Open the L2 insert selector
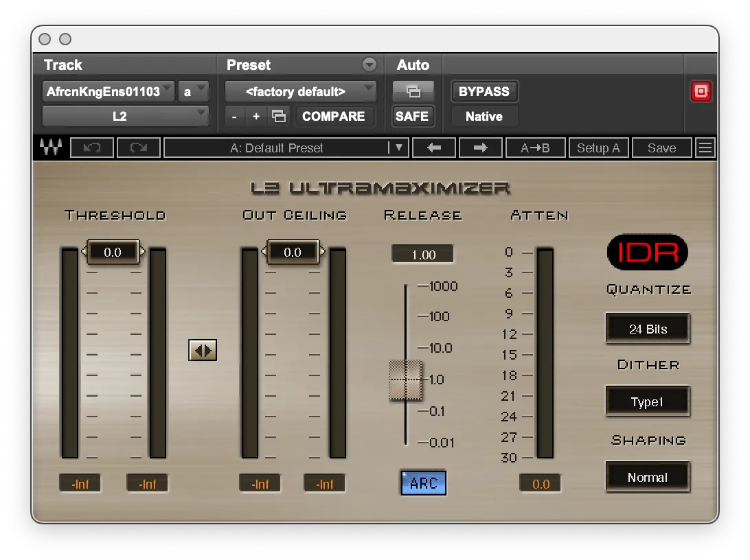The width and height of the screenshot is (750, 560). click(x=126, y=116)
